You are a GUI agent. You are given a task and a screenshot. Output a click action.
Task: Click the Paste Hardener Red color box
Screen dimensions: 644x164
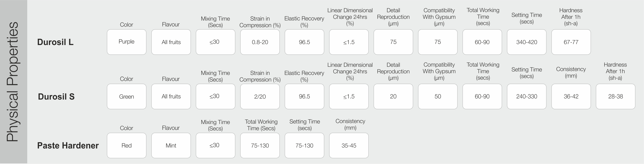tap(126, 146)
